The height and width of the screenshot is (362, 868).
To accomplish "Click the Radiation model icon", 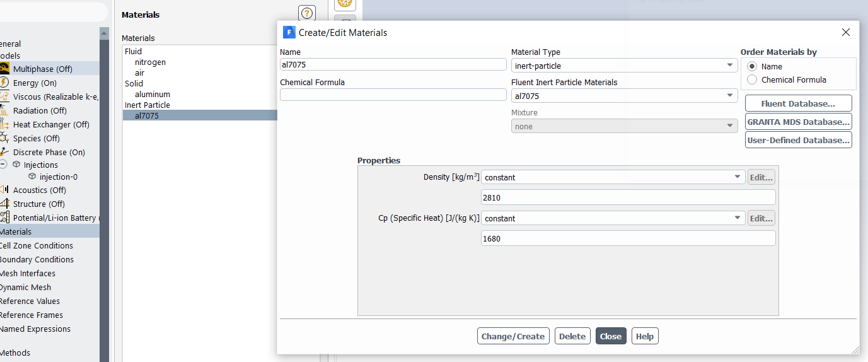I will pyautogui.click(x=4, y=110).
